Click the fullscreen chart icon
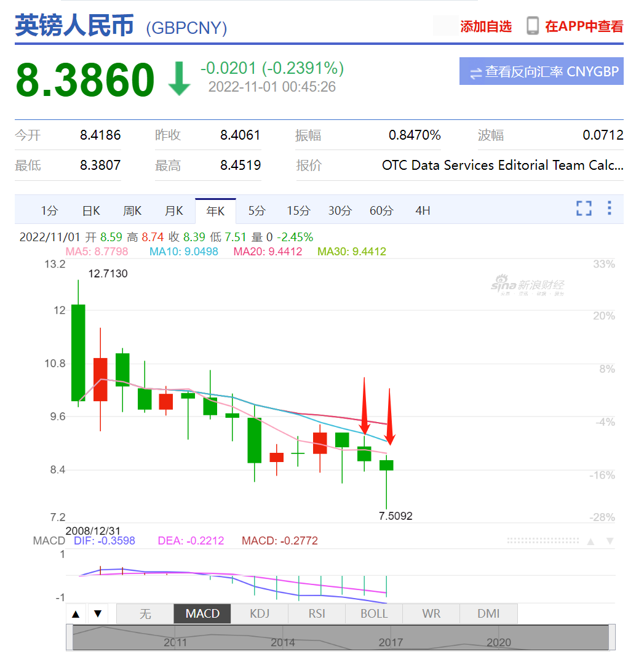The height and width of the screenshot is (662, 644). click(x=584, y=208)
